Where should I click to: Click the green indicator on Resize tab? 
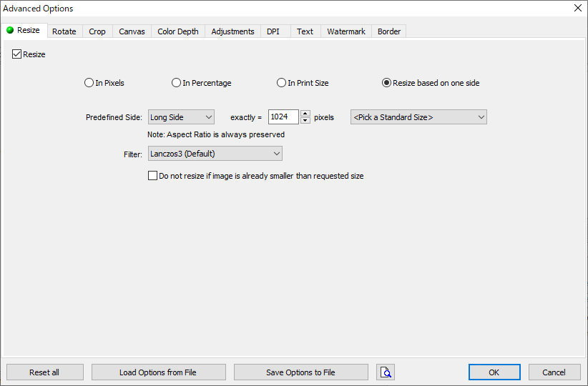10,30
